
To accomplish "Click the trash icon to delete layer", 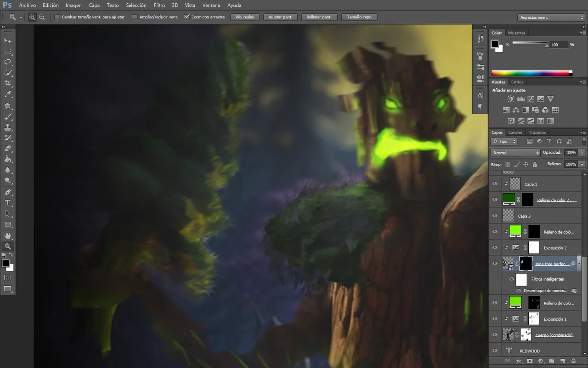I will tap(573, 361).
